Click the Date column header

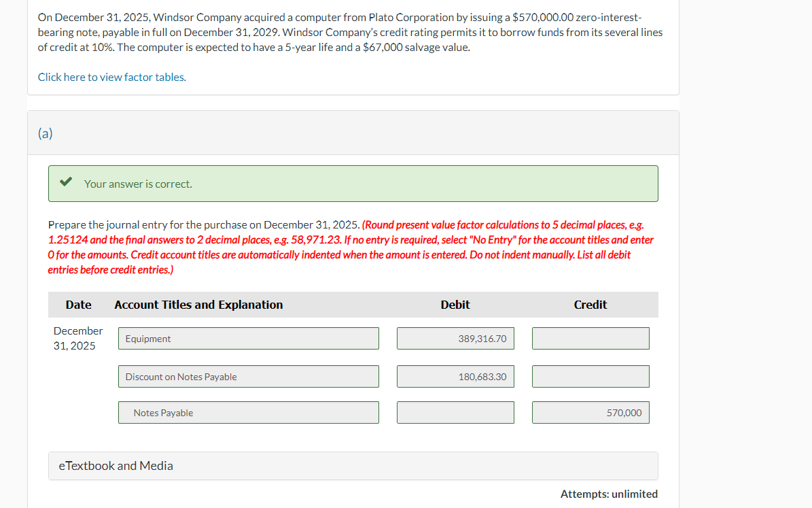(x=79, y=305)
